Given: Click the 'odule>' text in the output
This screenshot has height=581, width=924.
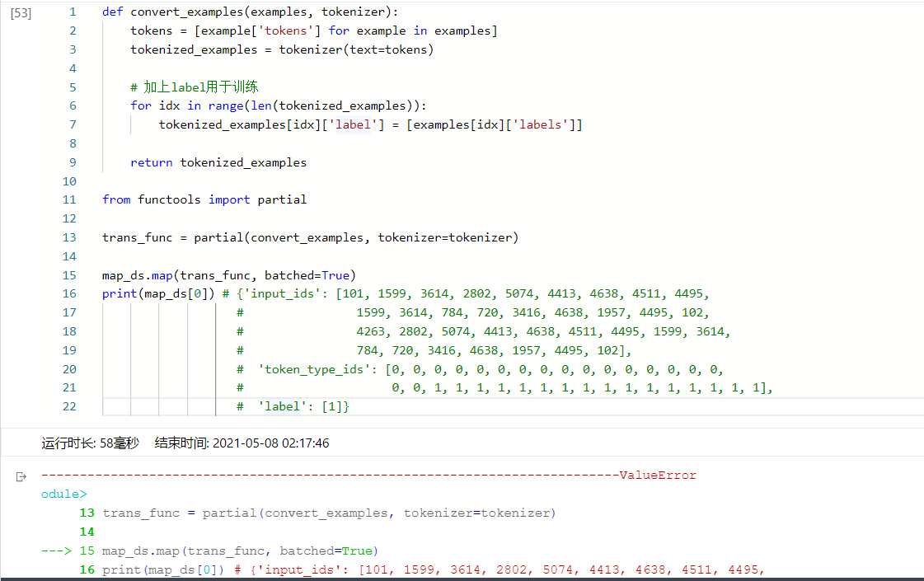Looking at the screenshot, I should pyautogui.click(x=63, y=494).
